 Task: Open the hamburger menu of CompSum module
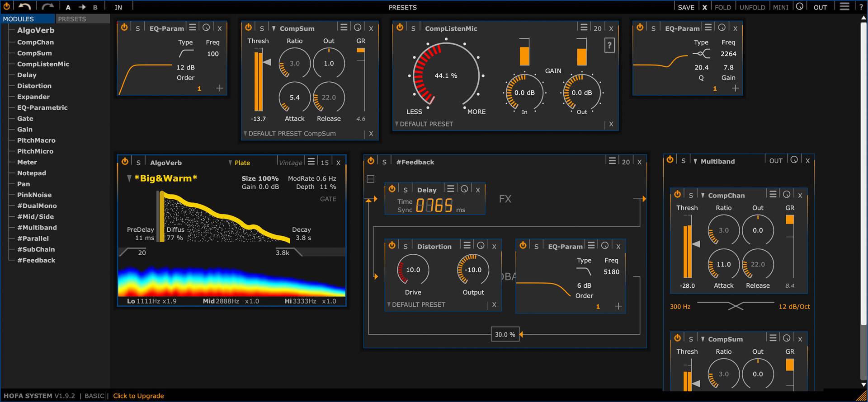(x=344, y=28)
